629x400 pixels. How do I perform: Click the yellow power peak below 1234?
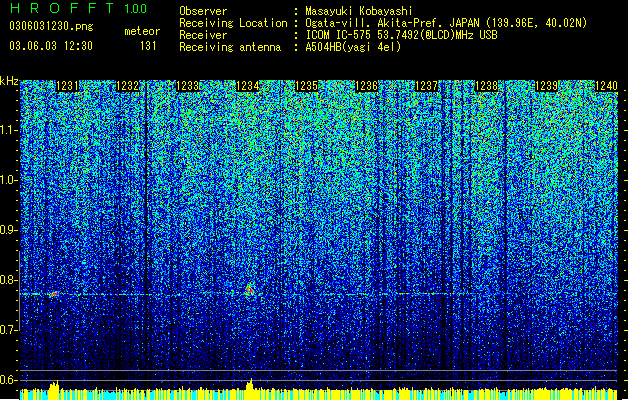pos(250,384)
